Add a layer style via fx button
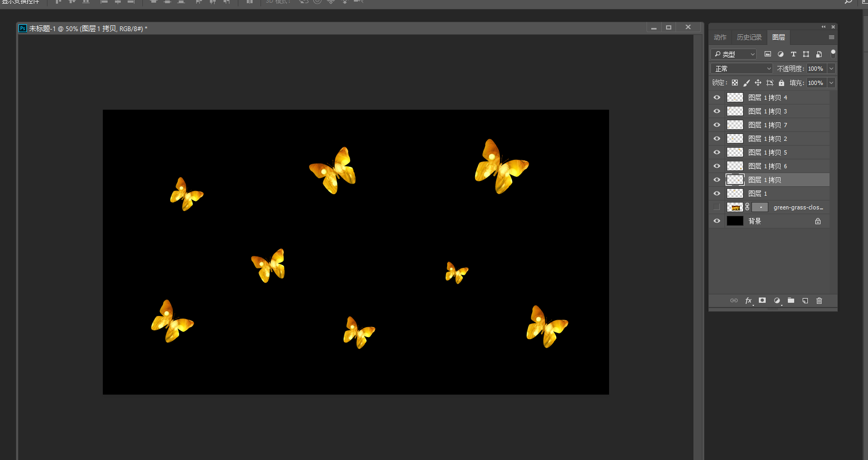Image resolution: width=868 pixels, height=460 pixels. [748, 301]
